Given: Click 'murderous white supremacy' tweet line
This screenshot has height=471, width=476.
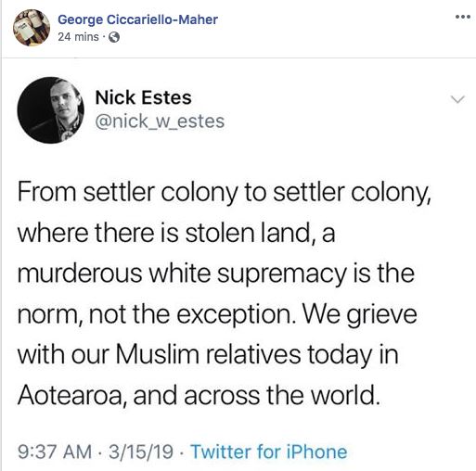Looking at the screenshot, I should coord(216,274).
